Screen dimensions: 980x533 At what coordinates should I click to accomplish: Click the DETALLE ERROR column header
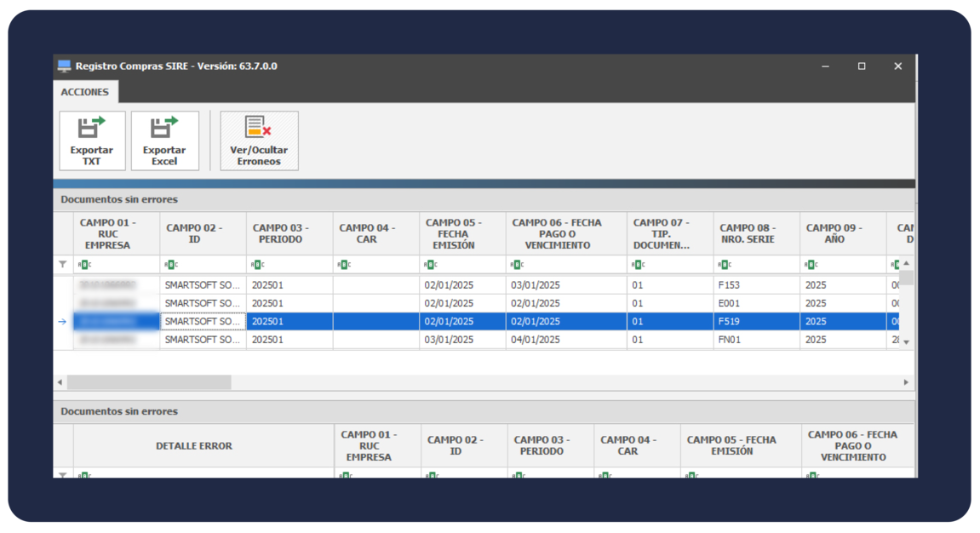[x=193, y=446]
